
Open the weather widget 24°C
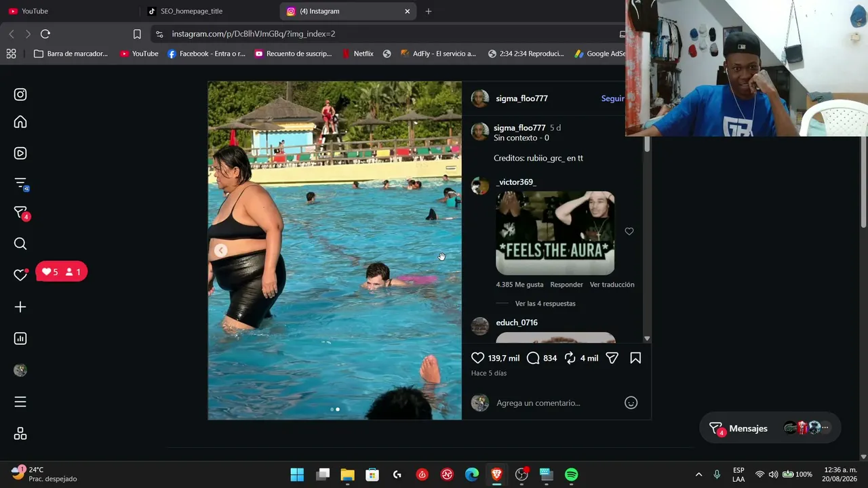point(45,474)
